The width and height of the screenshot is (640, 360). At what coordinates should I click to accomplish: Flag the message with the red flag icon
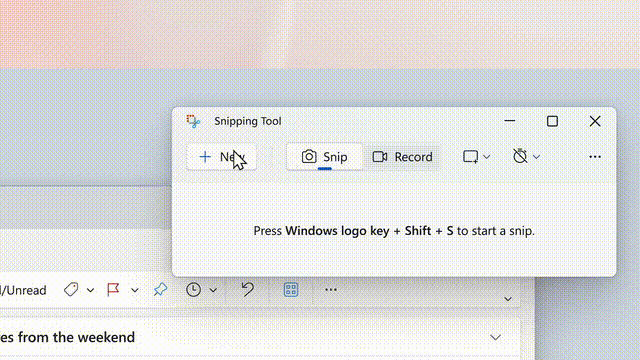point(113,290)
